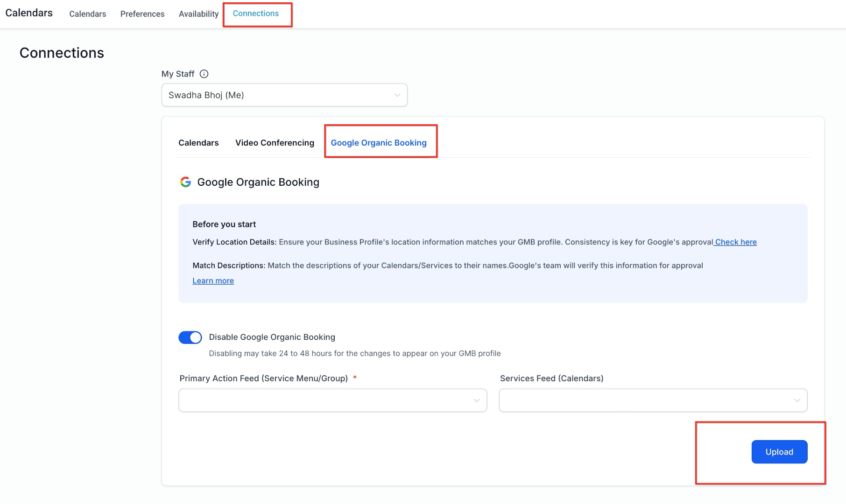Open the My Staff dropdown
The image size is (846, 504).
pyautogui.click(x=284, y=95)
